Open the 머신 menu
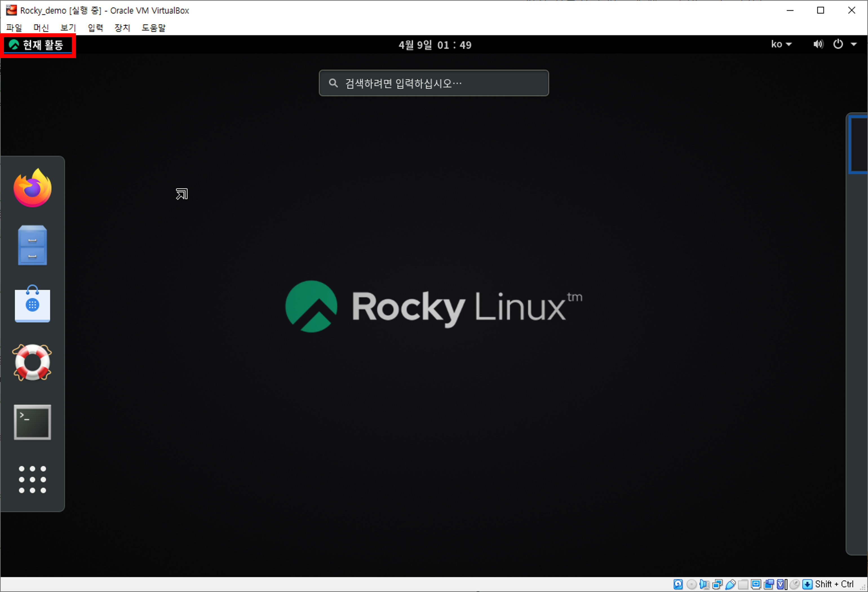The width and height of the screenshot is (868, 592). 41,28
